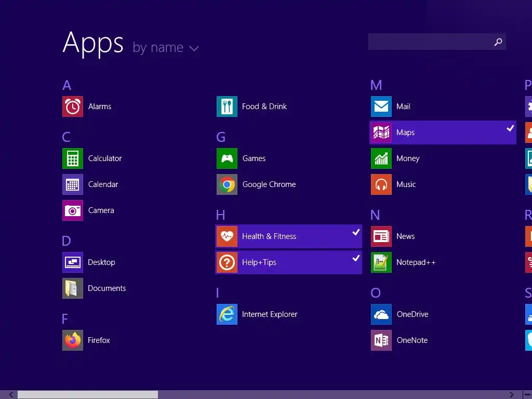Image resolution: width=532 pixels, height=399 pixels.
Task: Click the 'Notepad++' label
Action: (416, 262)
